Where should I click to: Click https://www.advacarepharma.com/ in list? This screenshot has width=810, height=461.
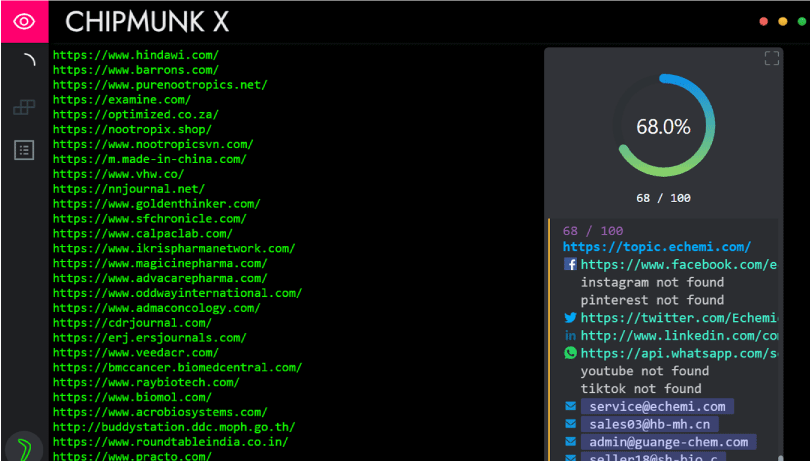160,279
